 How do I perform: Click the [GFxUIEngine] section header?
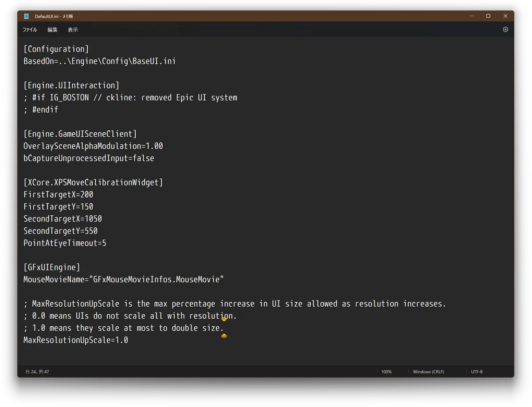(52, 267)
